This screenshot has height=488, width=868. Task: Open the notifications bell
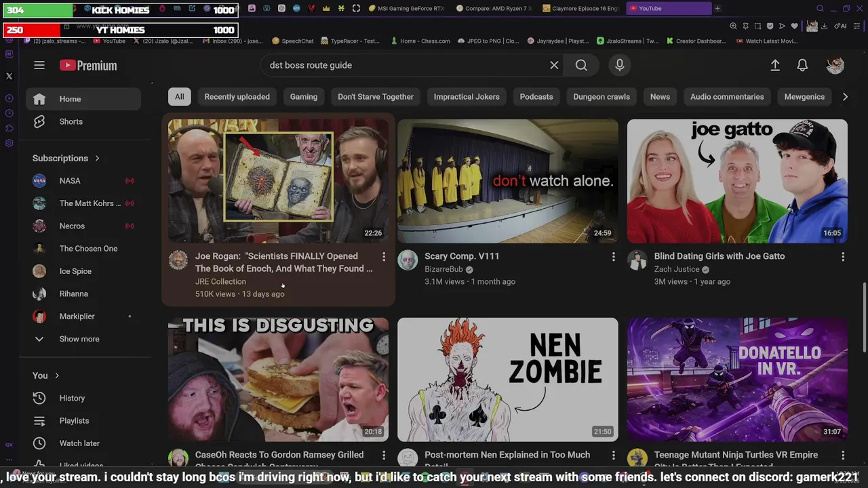coord(802,65)
